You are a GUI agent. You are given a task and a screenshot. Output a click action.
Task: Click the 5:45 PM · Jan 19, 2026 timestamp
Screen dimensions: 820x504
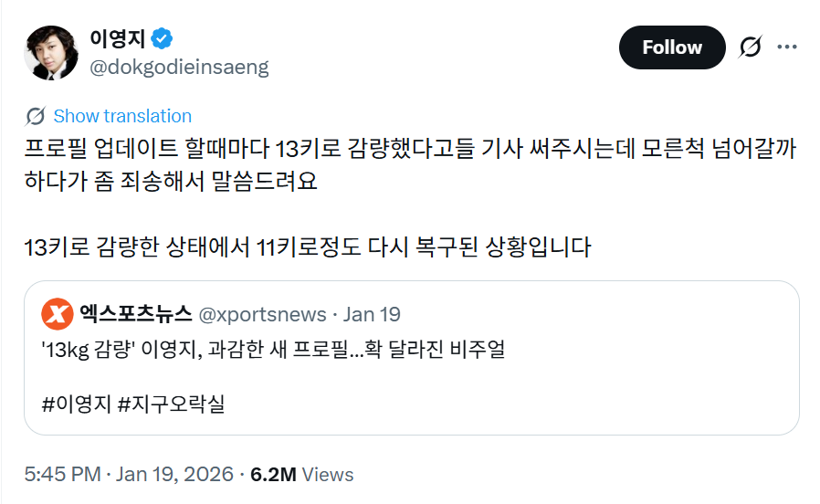coord(127,475)
